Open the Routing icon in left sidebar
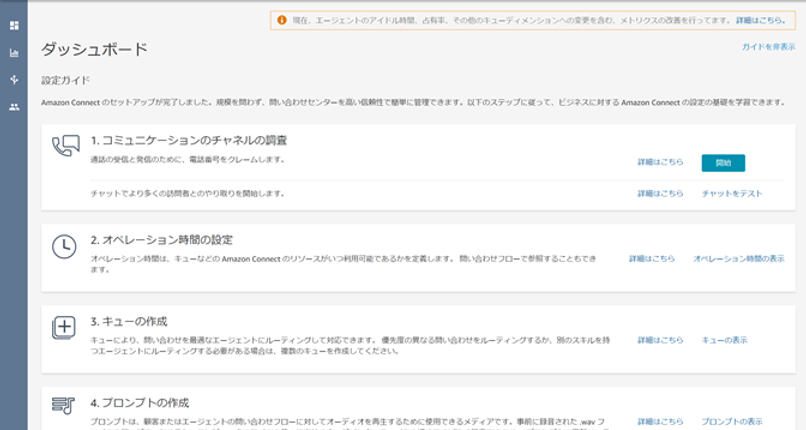 (14, 79)
